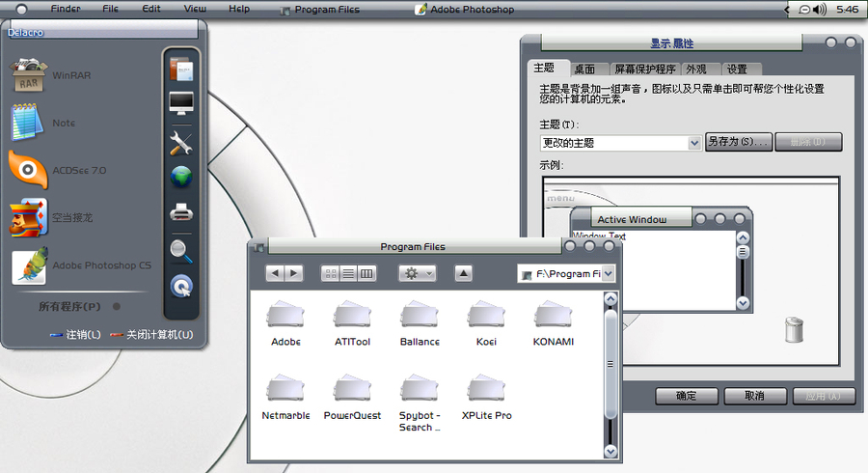
Task: Click Program Files scroll up arrow
Action: click(610, 299)
